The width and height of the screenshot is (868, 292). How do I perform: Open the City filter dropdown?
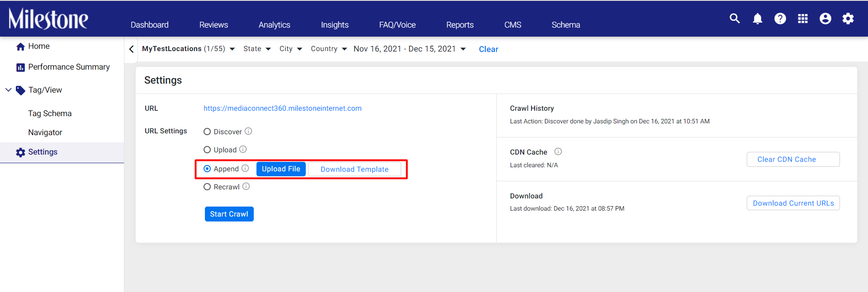point(291,49)
